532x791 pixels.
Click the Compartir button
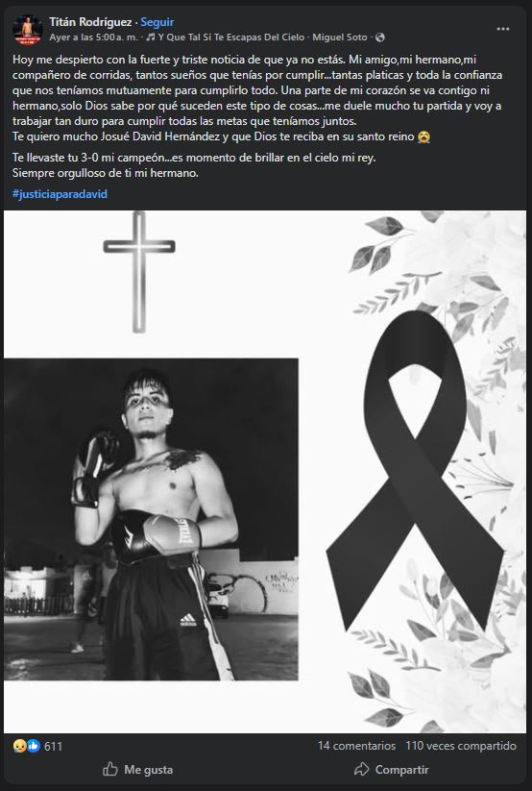click(x=391, y=769)
